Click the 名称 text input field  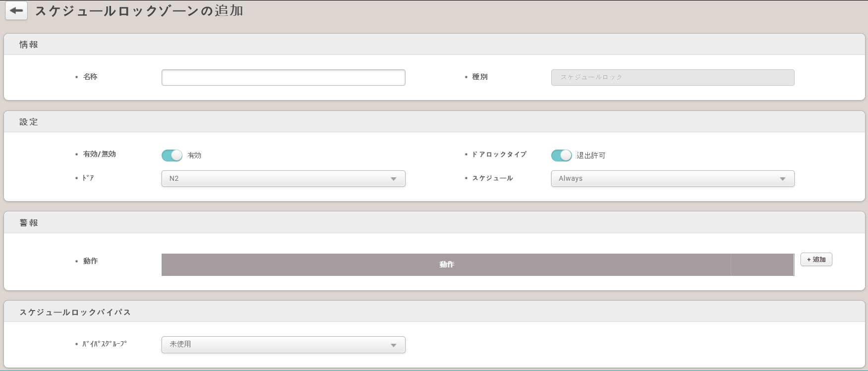pos(283,77)
